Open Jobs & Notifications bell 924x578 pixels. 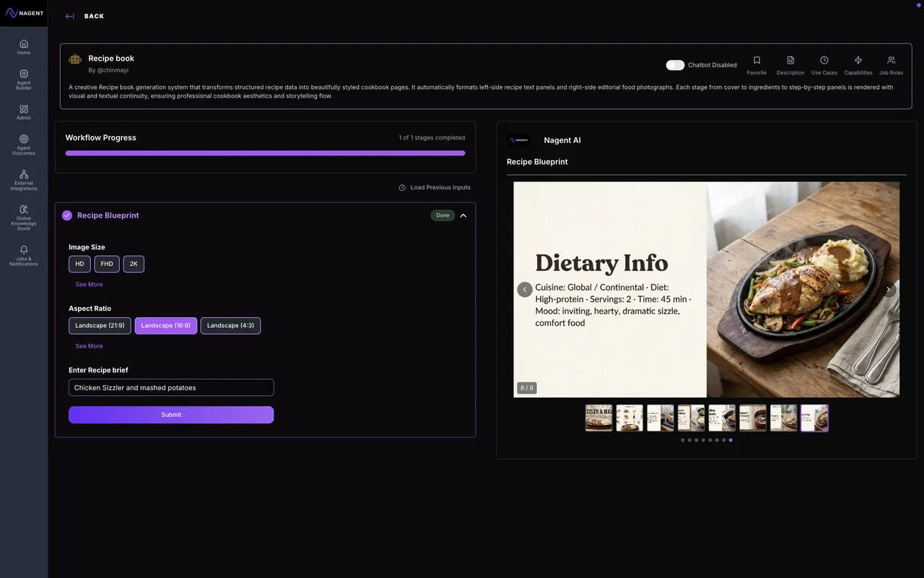(24, 255)
